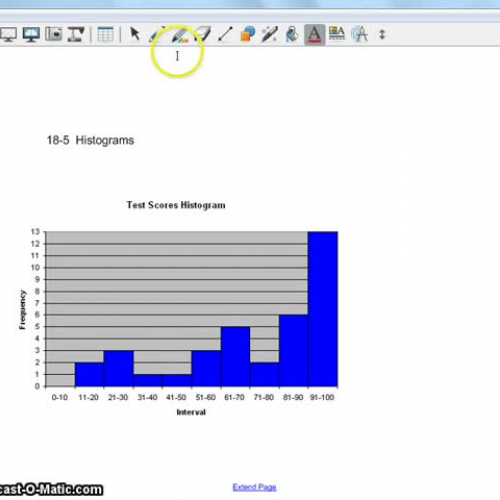Select the Fill paint bucket tool
Screen dimensions: 500x500
292,34
